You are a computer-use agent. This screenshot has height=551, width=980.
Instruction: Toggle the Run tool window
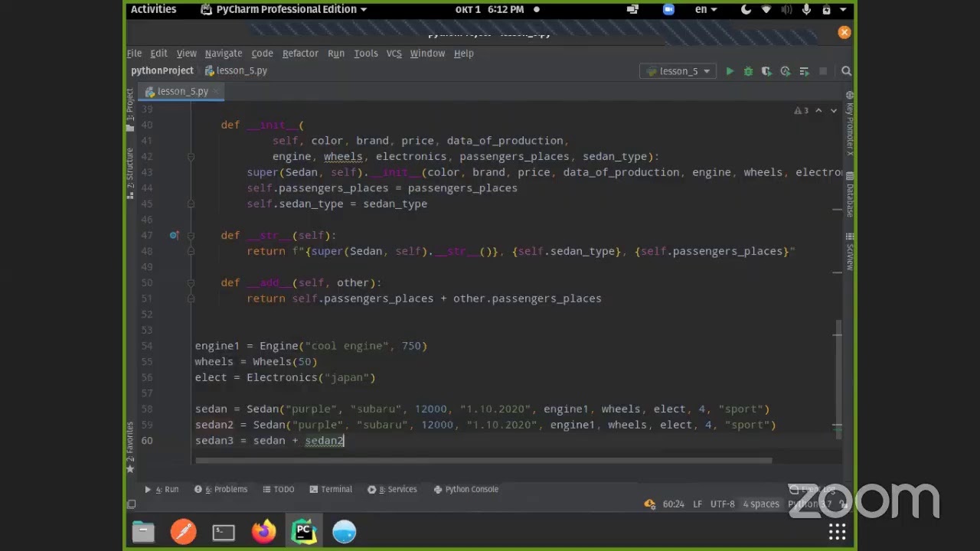coord(162,489)
